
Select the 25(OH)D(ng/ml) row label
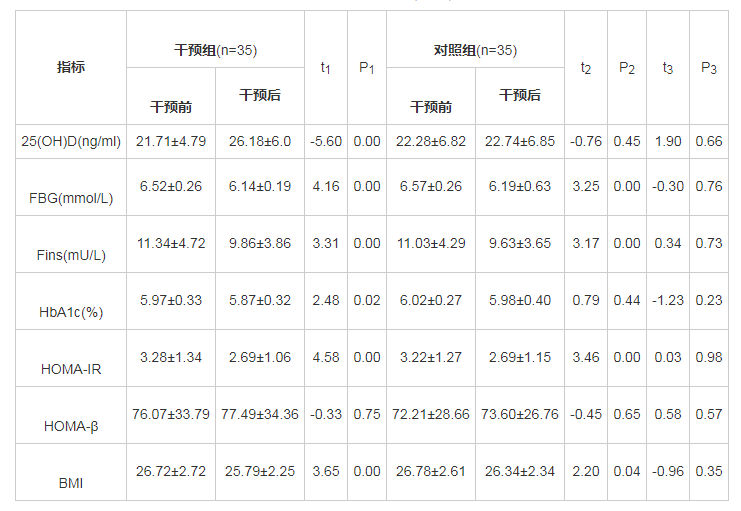[x=71, y=141]
